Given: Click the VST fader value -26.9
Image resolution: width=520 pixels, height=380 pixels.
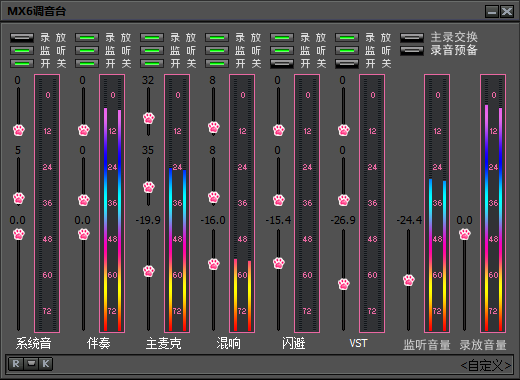Looking at the screenshot, I should click(343, 220).
